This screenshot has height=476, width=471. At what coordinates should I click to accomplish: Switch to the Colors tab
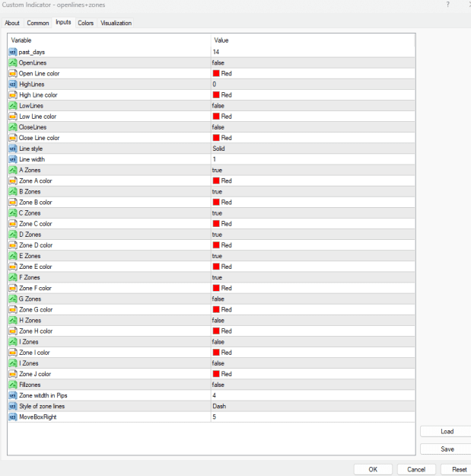pyautogui.click(x=86, y=23)
